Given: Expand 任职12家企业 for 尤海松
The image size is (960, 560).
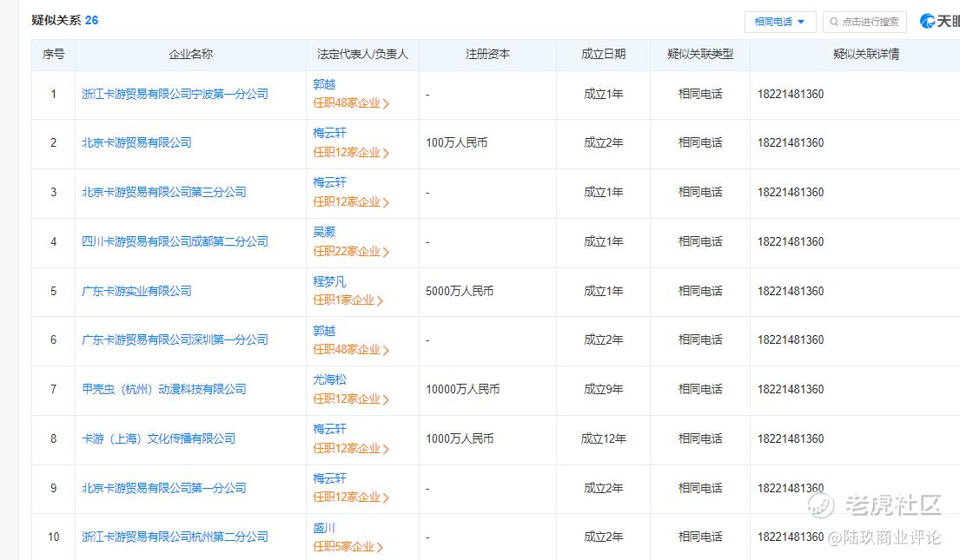Looking at the screenshot, I should coord(351,399).
